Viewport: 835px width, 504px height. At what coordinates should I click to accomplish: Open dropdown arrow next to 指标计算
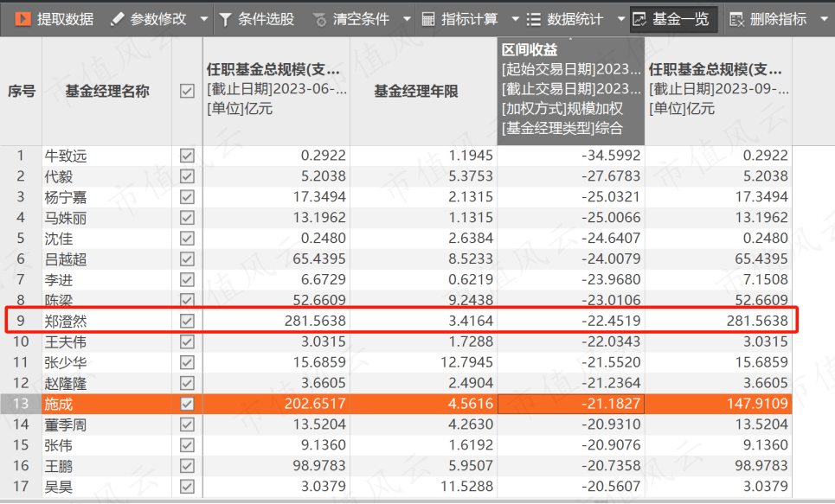click(515, 18)
